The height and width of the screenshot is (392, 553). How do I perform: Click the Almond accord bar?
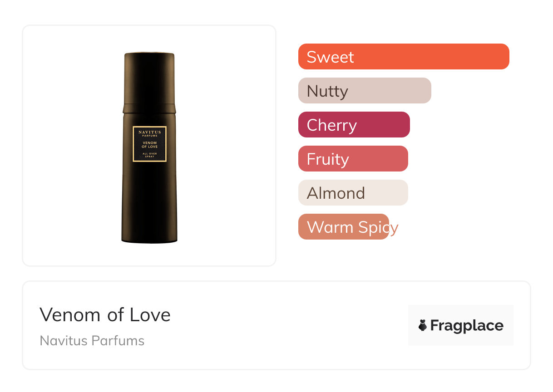point(353,193)
